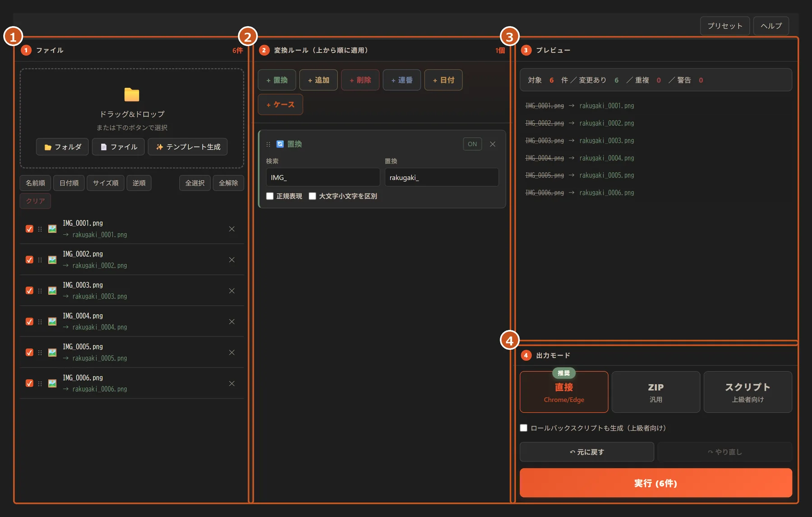Enable ロールバックスクリプトも生成 checkbox
The width and height of the screenshot is (812, 517).
point(524,428)
